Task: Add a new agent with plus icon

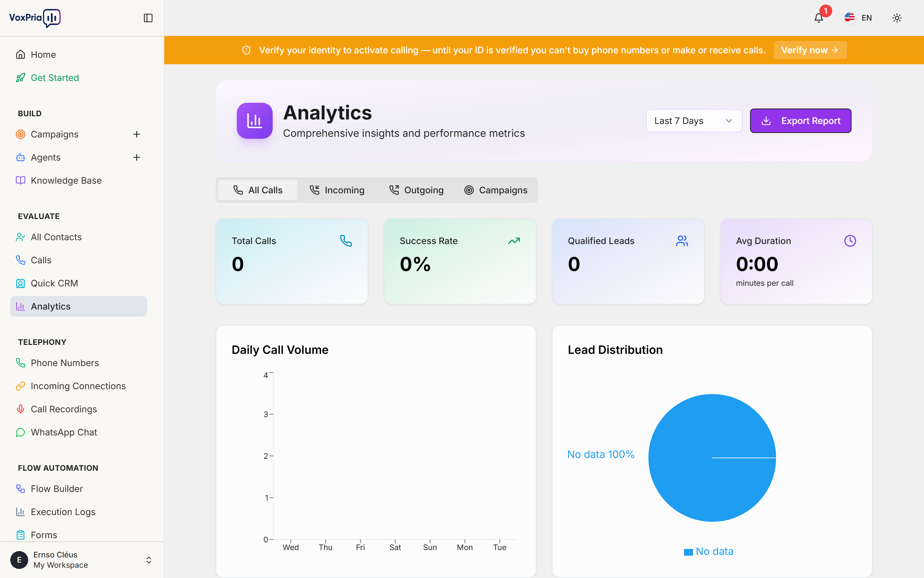Action: (137, 157)
